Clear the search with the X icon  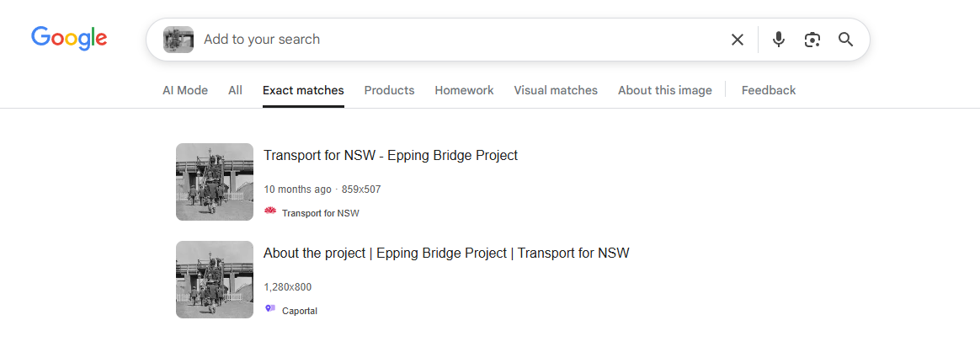738,40
